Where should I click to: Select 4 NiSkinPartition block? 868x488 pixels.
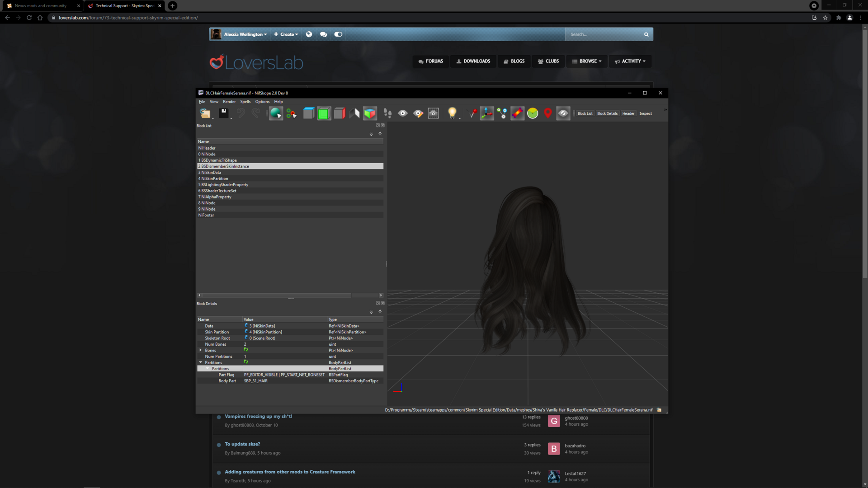[x=290, y=178]
